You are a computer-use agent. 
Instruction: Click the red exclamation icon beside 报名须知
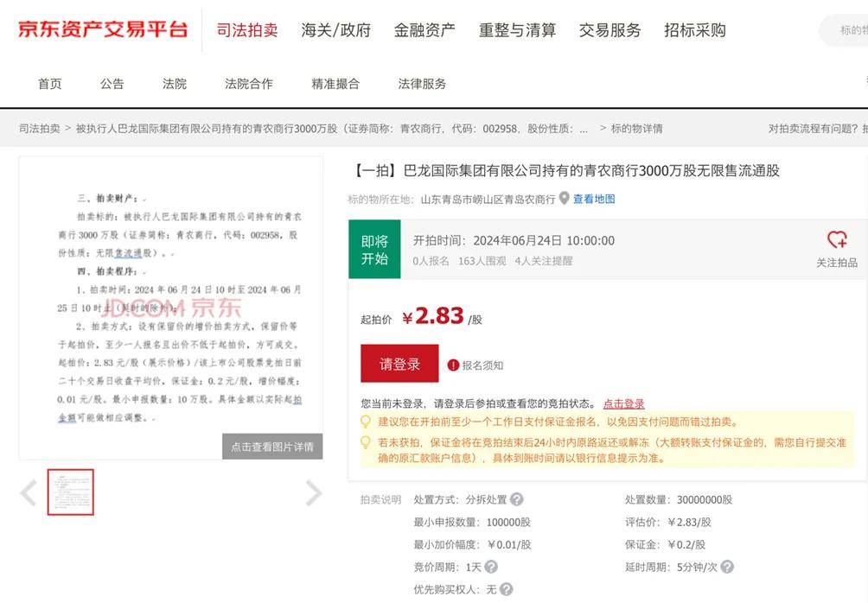(x=455, y=364)
